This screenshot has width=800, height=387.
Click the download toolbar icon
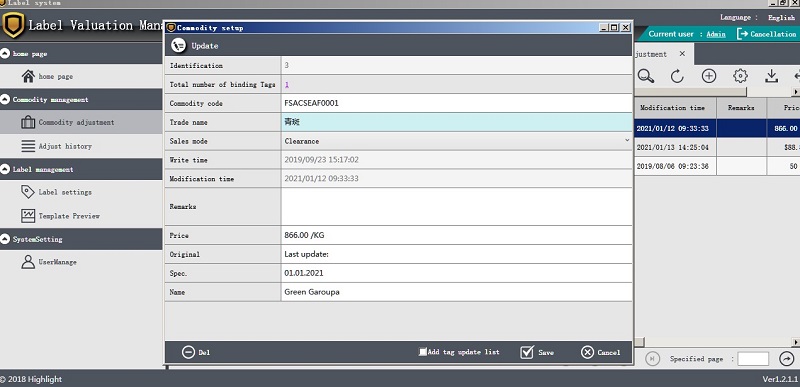coord(771,76)
